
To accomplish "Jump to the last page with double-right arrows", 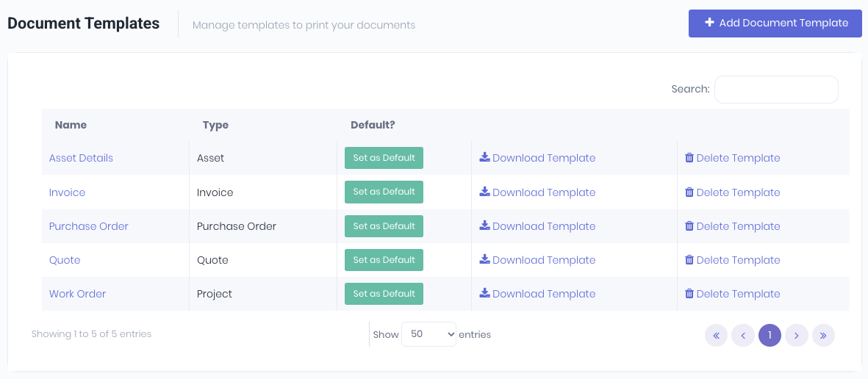I will (x=823, y=335).
